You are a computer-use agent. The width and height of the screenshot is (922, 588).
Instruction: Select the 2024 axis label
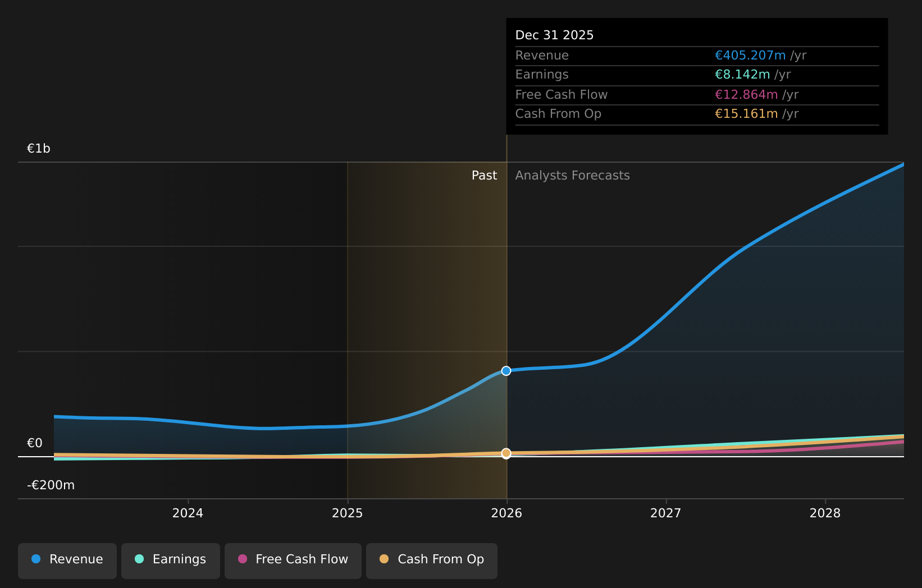(188, 513)
